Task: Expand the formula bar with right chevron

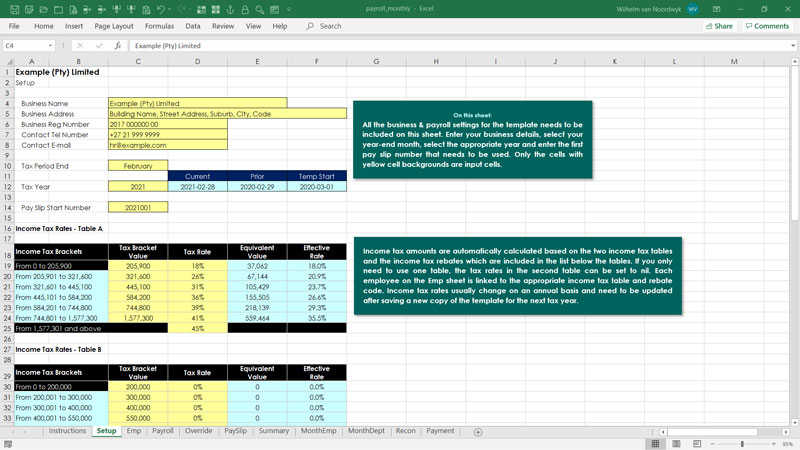Action: (793, 45)
